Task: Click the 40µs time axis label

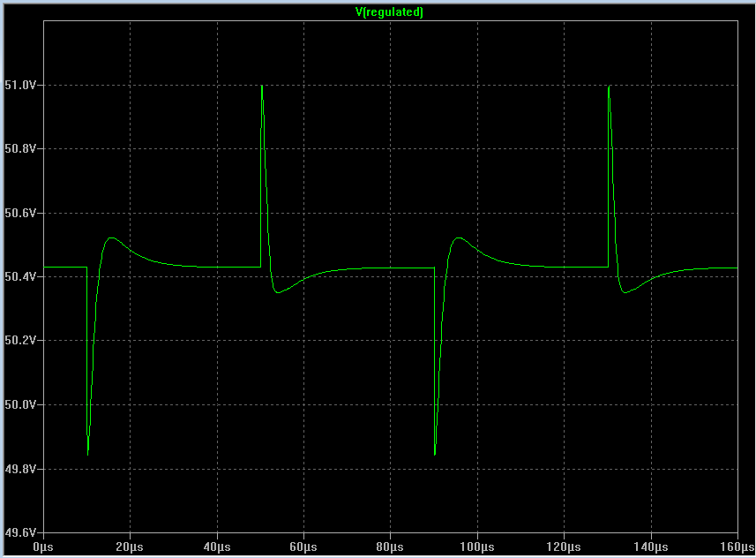Action: (x=217, y=547)
